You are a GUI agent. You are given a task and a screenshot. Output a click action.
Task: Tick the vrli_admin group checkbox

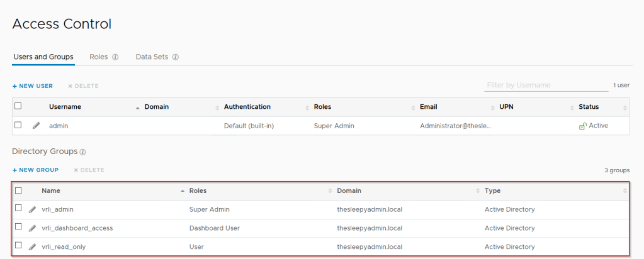(x=18, y=208)
